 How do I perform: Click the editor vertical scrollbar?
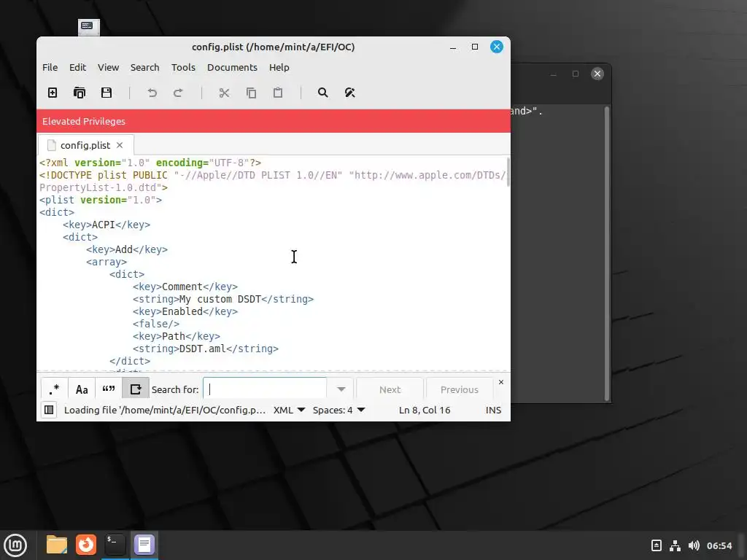pyautogui.click(x=508, y=172)
